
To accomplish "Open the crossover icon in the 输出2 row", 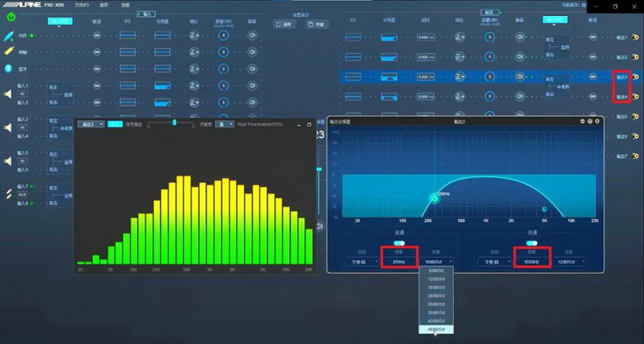I will (390, 56).
